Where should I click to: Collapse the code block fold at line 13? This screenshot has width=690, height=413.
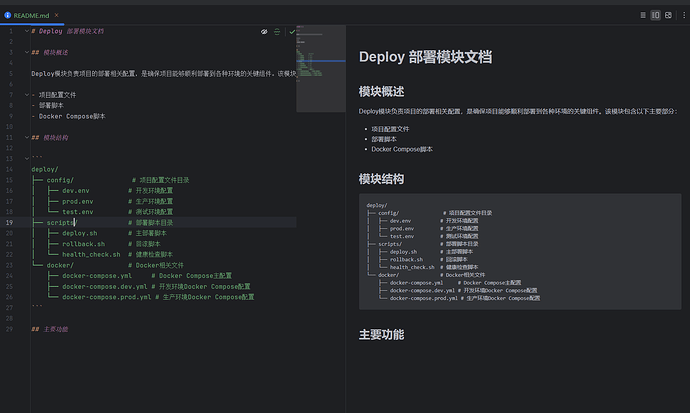point(26,158)
